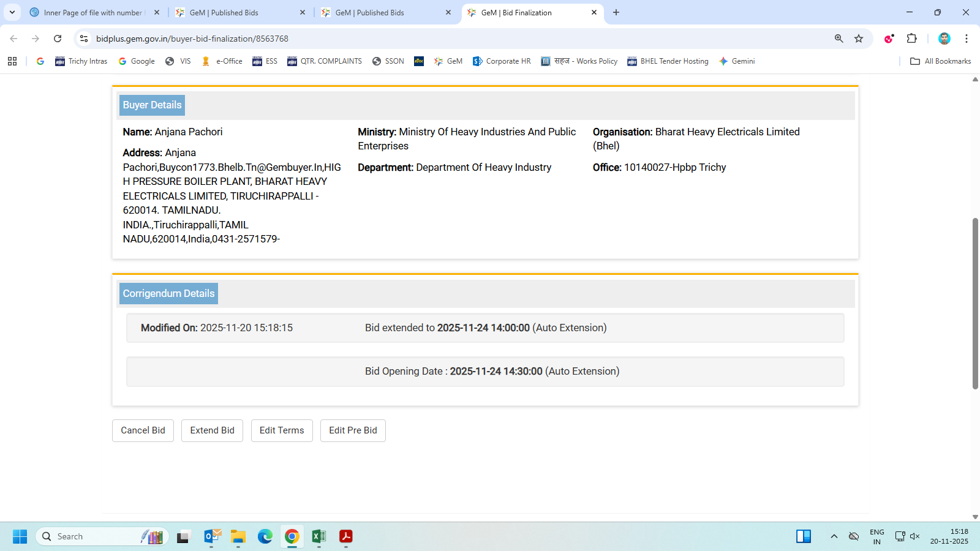Click the address bar URL field
This screenshot has height=551, width=980.
[x=429, y=39]
